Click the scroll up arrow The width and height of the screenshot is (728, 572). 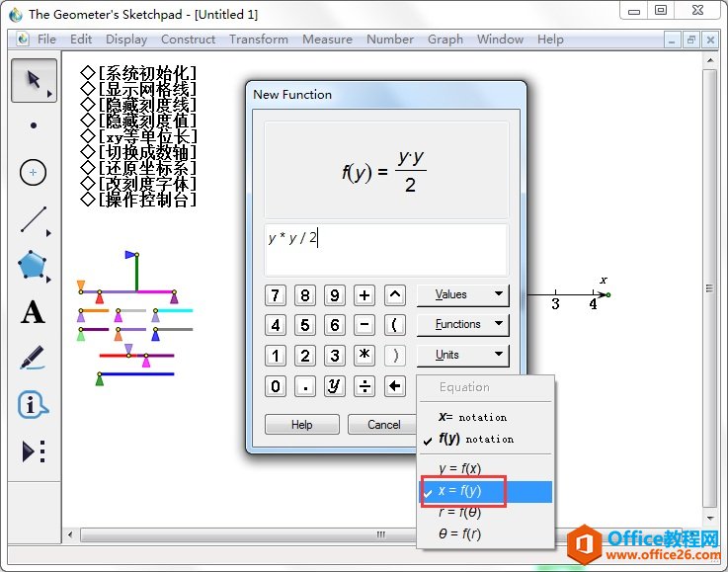[710, 60]
